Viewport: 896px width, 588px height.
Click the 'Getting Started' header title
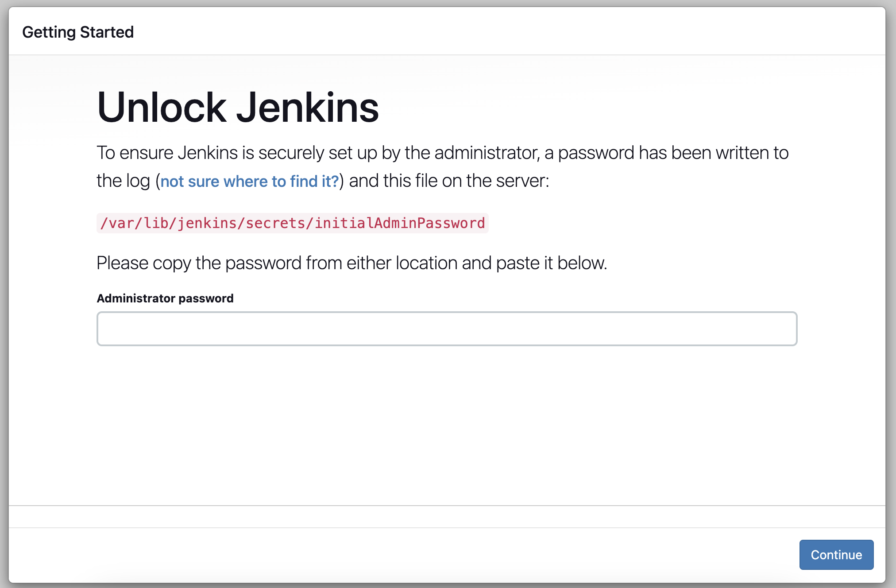(x=78, y=32)
